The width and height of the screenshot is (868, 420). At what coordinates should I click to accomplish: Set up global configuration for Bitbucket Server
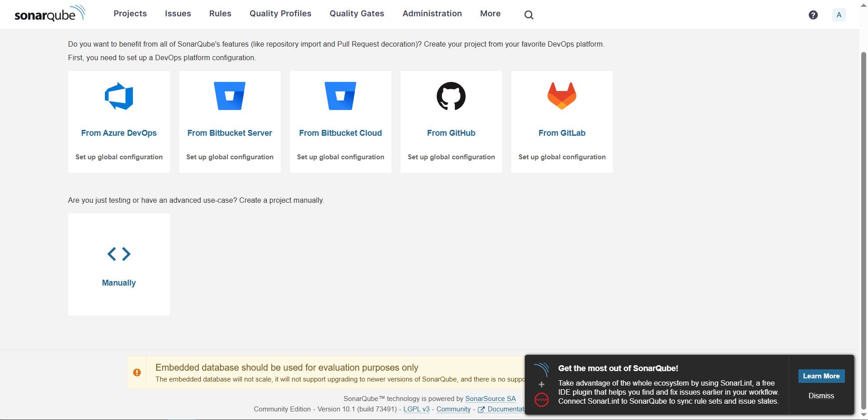[x=230, y=157]
